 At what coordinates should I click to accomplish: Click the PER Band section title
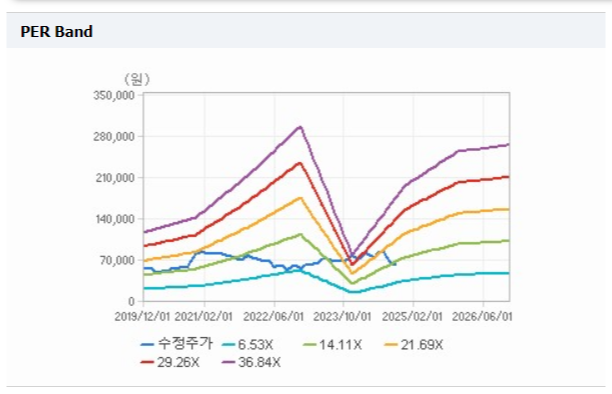57,32
